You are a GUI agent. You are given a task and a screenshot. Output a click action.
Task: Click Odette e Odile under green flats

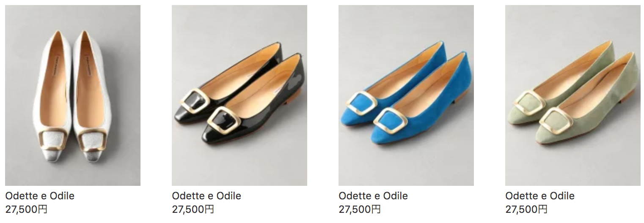tap(540, 196)
